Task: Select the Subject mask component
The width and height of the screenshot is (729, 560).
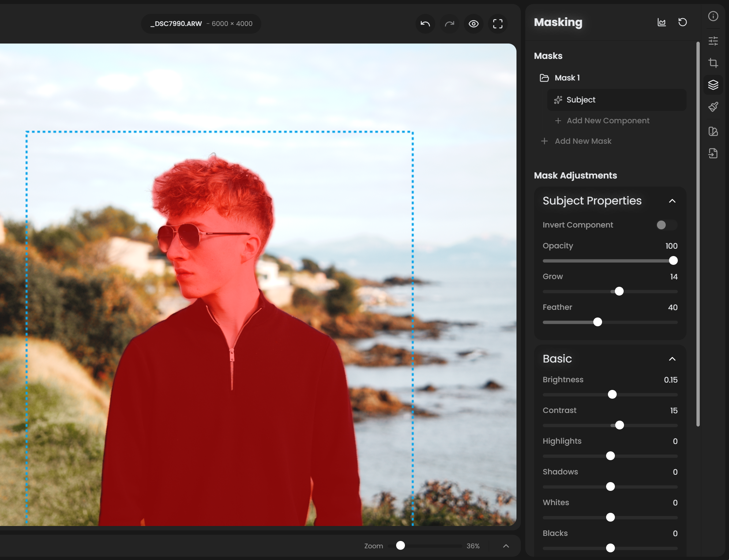Action: click(617, 99)
